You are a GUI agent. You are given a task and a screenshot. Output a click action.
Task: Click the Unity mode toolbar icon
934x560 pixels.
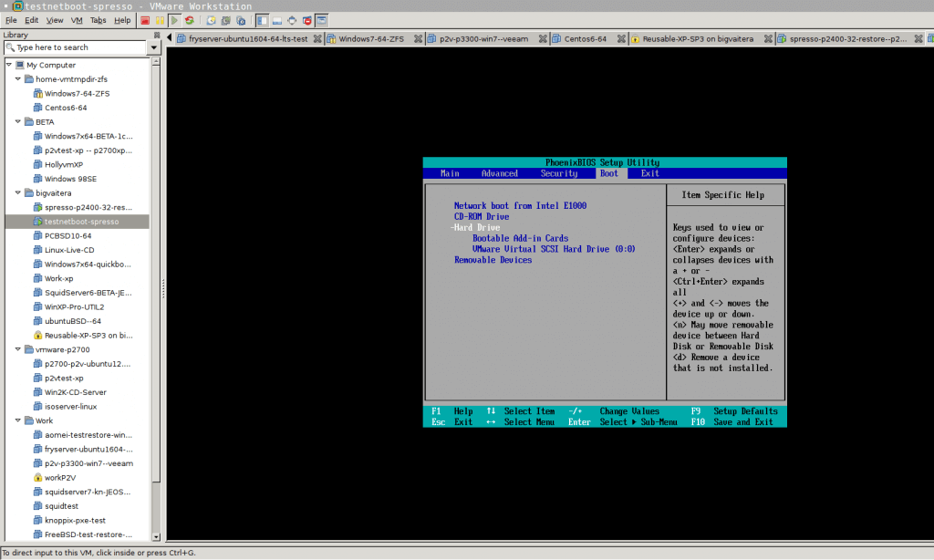(306, 20)
